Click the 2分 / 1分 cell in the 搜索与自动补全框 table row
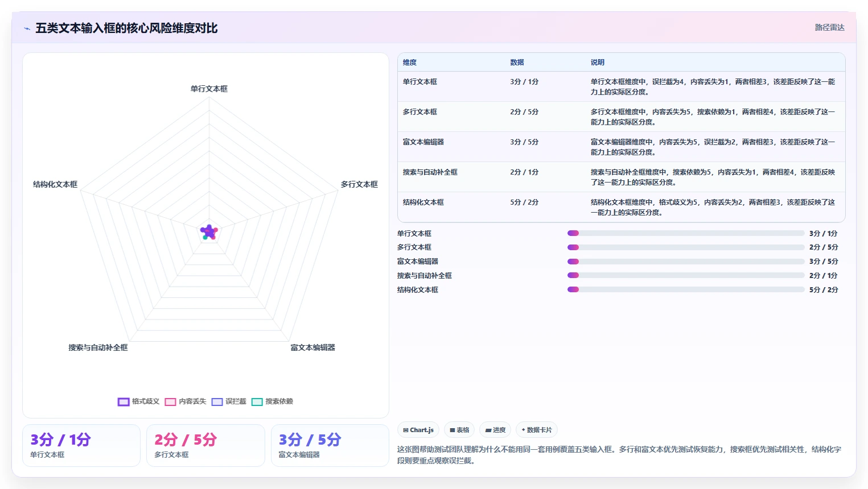The image size is (868, 489). [x=524, y=172]
